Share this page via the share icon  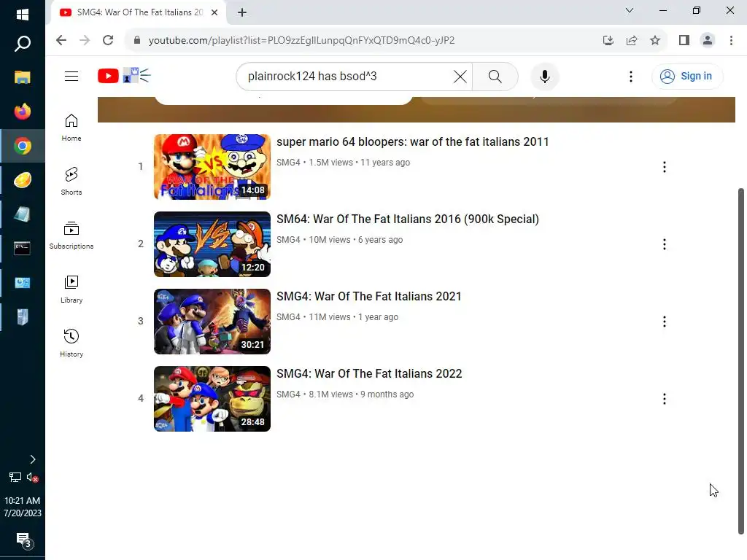click(632, 41)
